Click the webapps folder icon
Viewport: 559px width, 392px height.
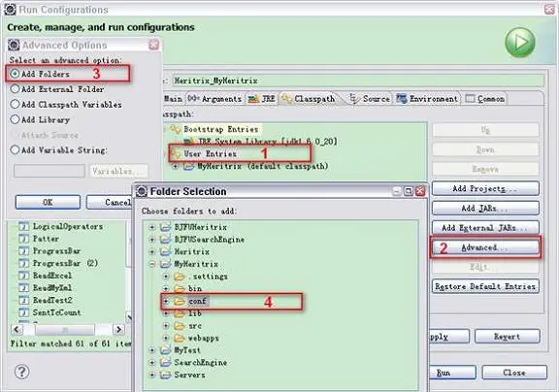(179, 338)
